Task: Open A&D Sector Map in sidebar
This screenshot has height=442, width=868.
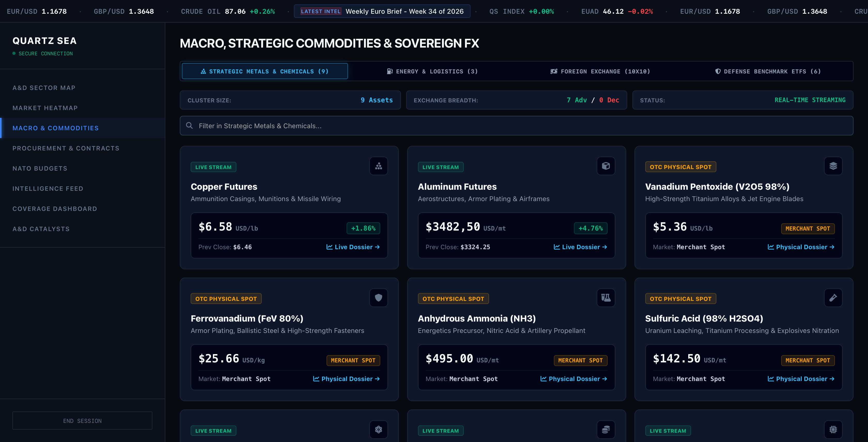Action: pos(83,88)
